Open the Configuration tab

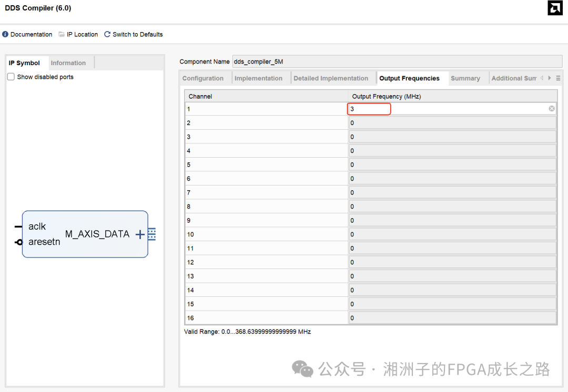click(x=203, y=78)
